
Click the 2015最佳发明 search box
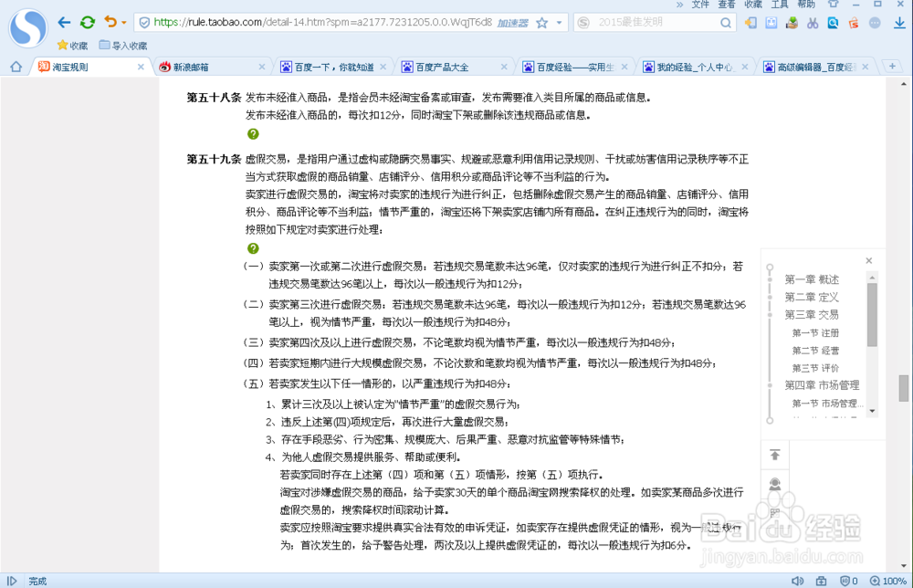[x=655, y=23]
